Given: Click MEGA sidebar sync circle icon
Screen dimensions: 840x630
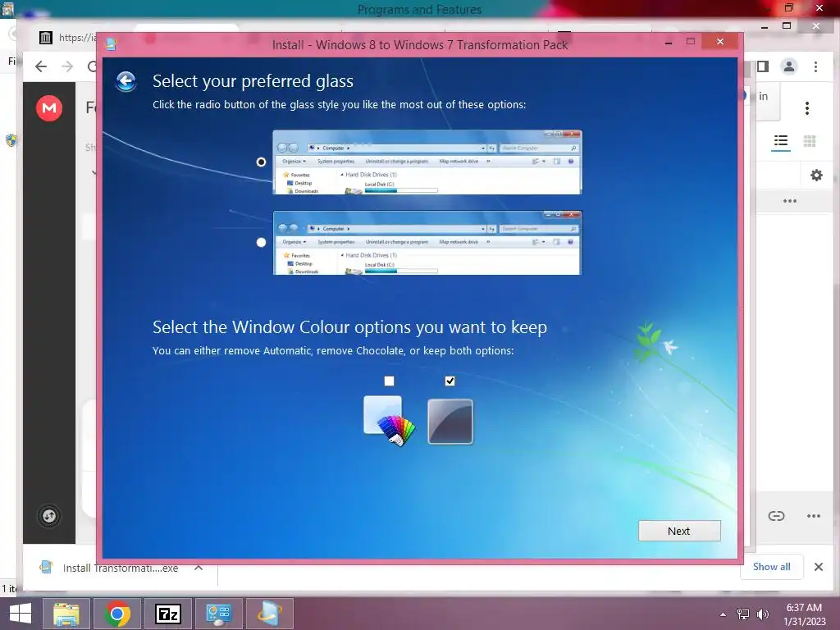Looking at the screenshot, I should click(49, 516).
